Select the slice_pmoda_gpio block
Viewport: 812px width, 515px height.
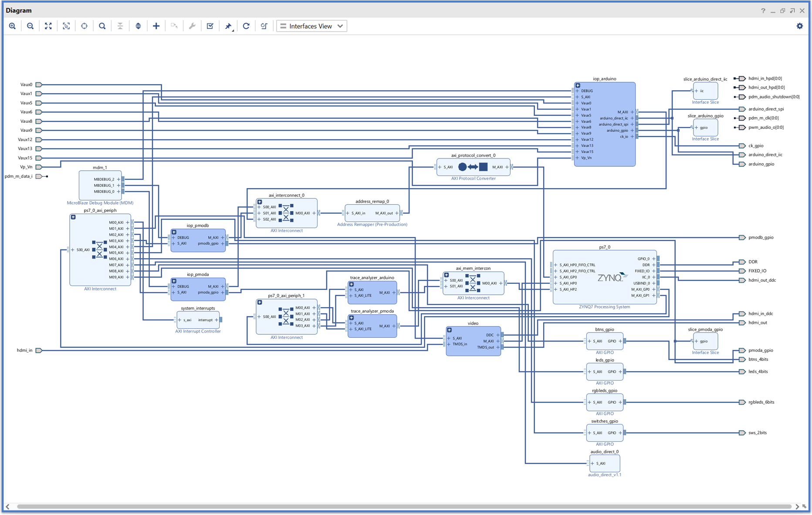click(x=705, y=341)
